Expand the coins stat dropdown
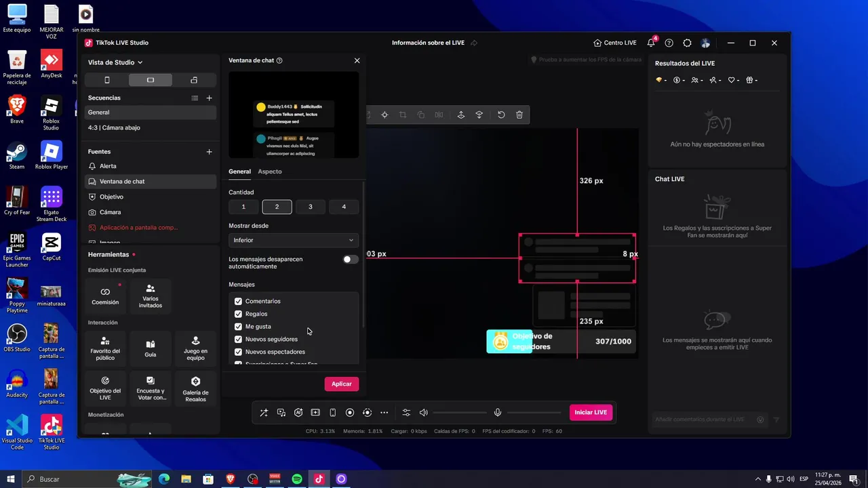Viewport: 868px width, 488px height. coord(679,80)
